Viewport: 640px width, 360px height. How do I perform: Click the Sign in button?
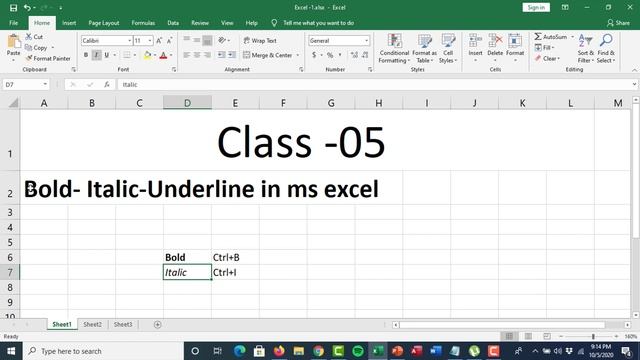point(536,7)
